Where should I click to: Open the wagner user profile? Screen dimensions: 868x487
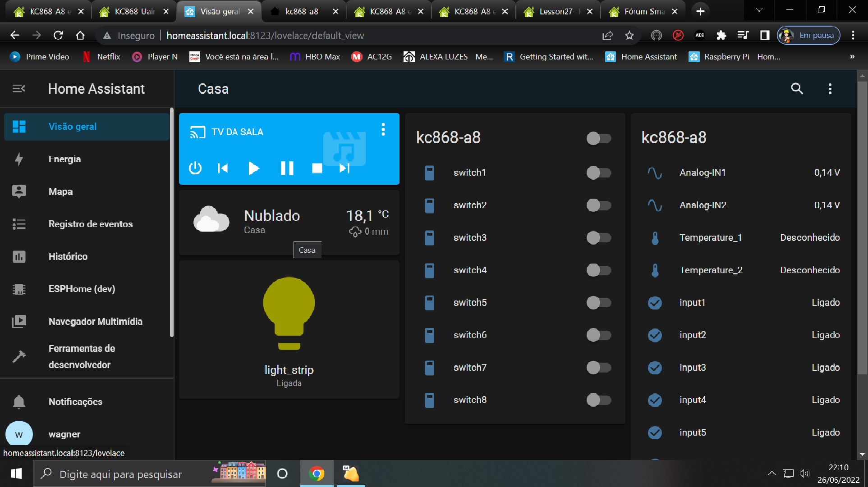(x=64, y=434)
